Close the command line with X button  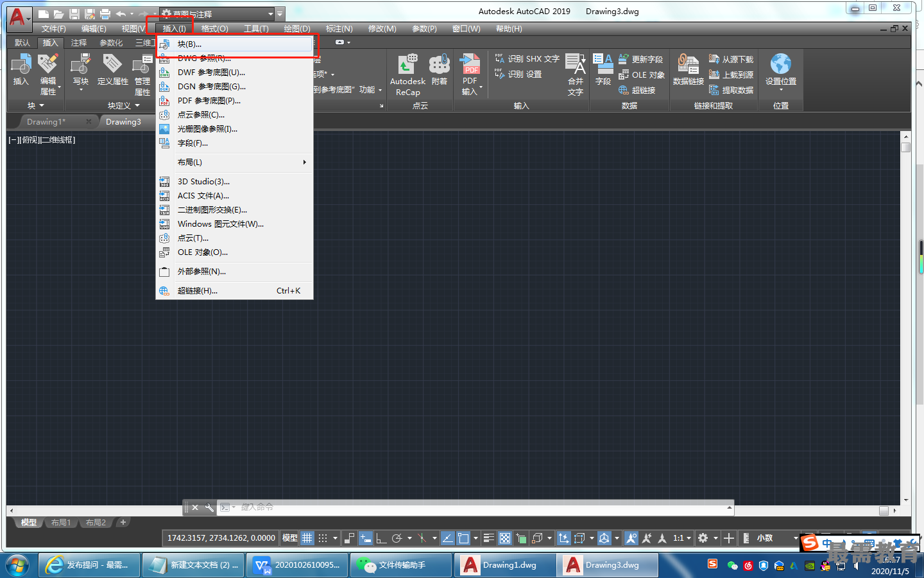[x=195, y=507]
